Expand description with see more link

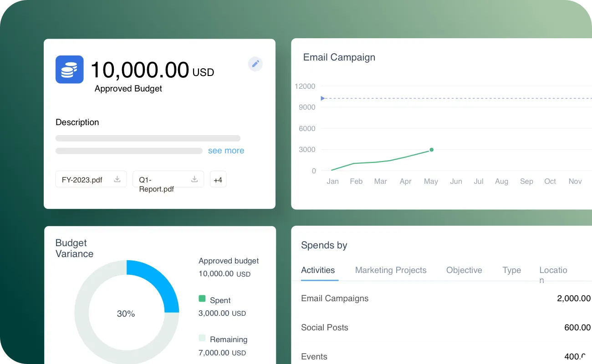[x=226, y=151]
